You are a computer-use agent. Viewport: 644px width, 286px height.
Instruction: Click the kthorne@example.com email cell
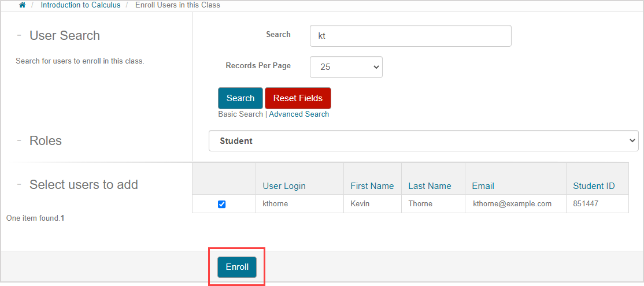coord(512,204)
